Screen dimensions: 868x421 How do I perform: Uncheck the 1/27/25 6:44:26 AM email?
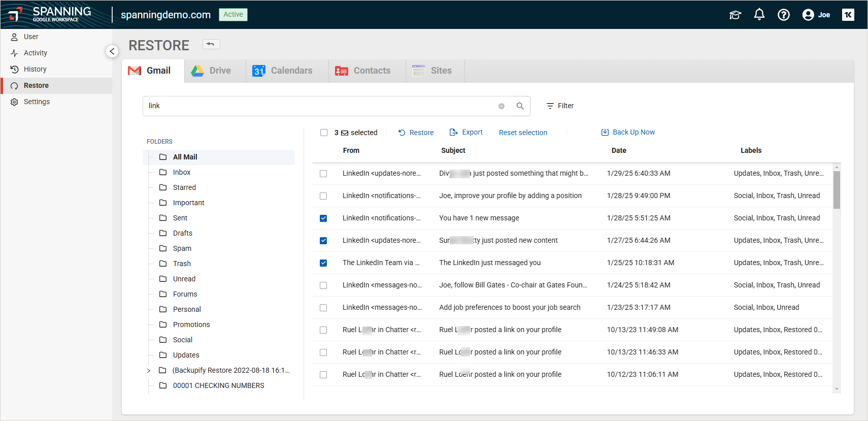[323, 241]
